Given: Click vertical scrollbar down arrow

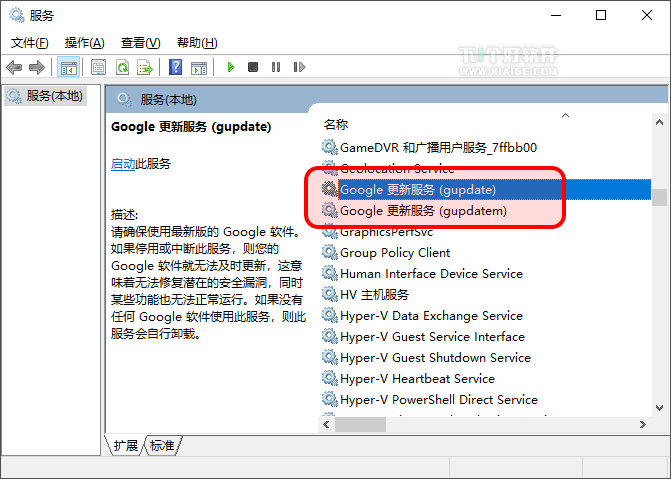Looking at the screenshot, I should [659, 408].
